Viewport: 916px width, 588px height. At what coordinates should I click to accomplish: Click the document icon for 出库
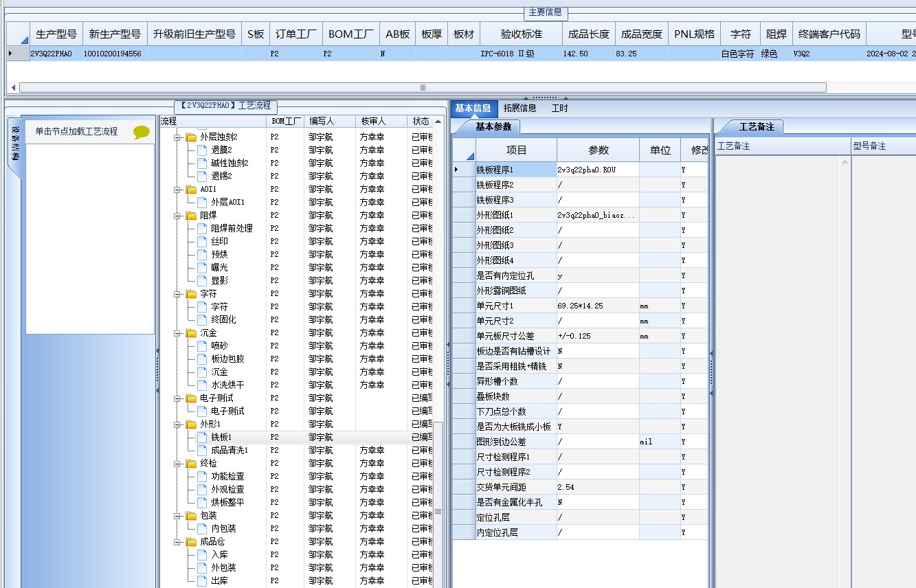coord(202,581)
